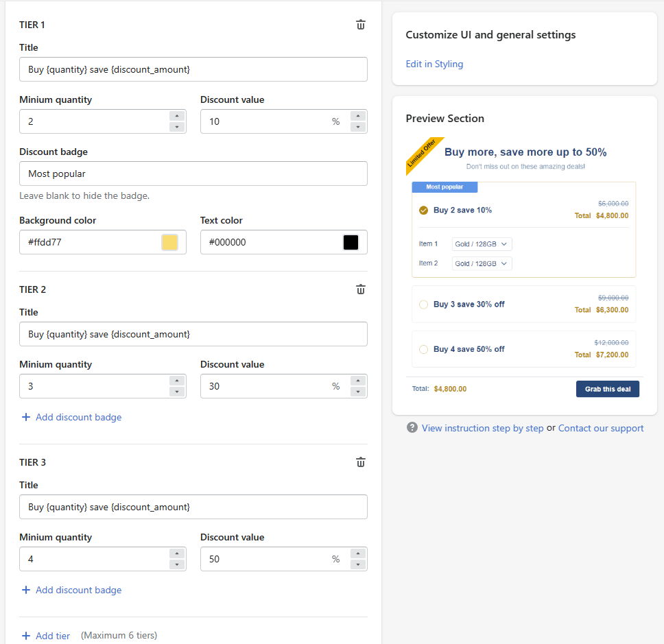Screen dimensions: 664x644
Task: Decrease Tier 2 minimum quantity
Action: [177, 392]
